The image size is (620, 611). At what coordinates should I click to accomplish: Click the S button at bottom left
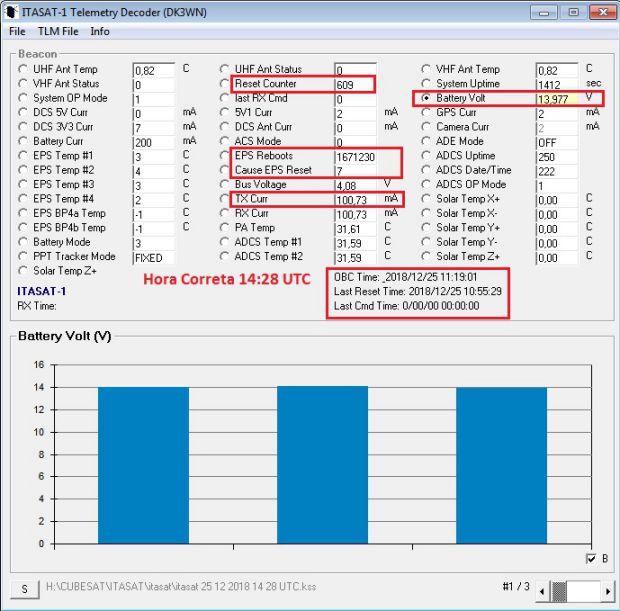pos(23,589)
